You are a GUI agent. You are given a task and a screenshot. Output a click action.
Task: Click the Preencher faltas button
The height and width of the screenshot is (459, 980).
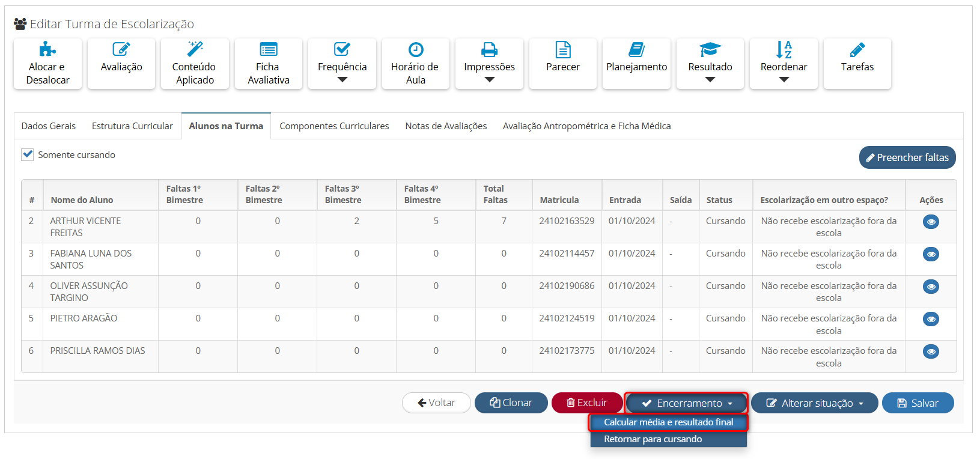pyautogui.click(x=907, y=157)
